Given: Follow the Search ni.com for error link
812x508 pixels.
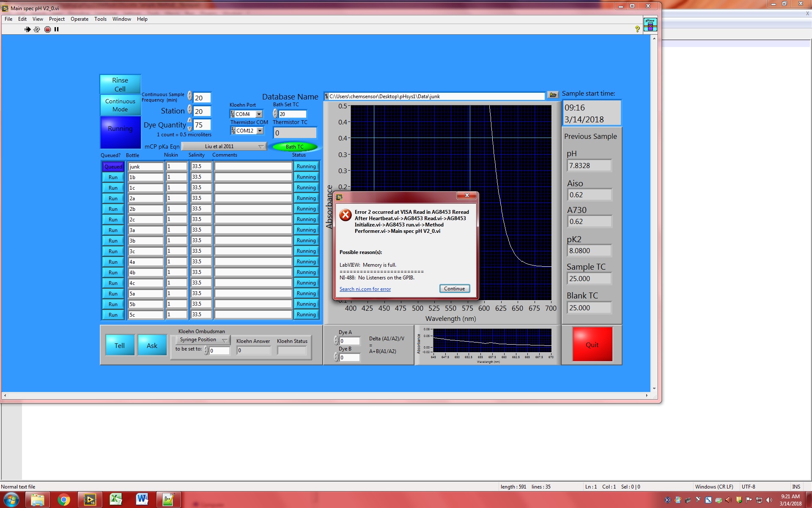Looking at the screenshot, I should coord(365,289).
